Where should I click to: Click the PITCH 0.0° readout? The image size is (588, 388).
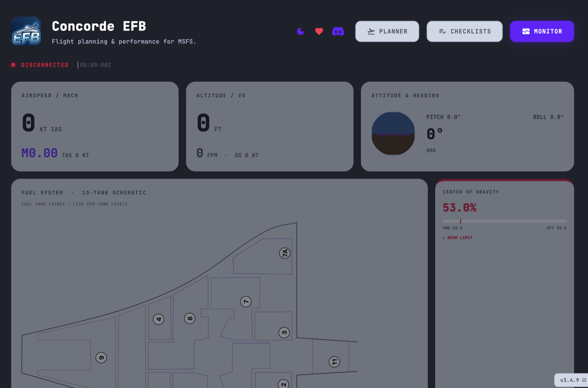[444, 117]
